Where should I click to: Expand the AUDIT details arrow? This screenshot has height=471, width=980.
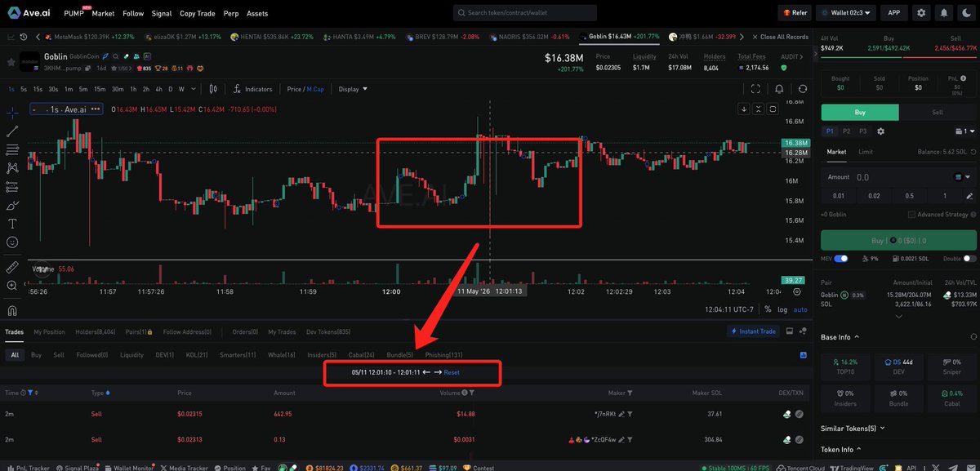pos(801,56)
